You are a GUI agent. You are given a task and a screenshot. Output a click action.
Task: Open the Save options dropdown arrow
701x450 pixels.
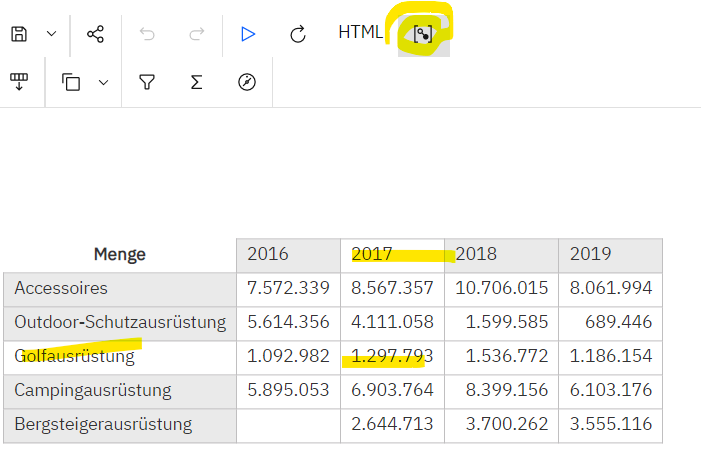52,34
